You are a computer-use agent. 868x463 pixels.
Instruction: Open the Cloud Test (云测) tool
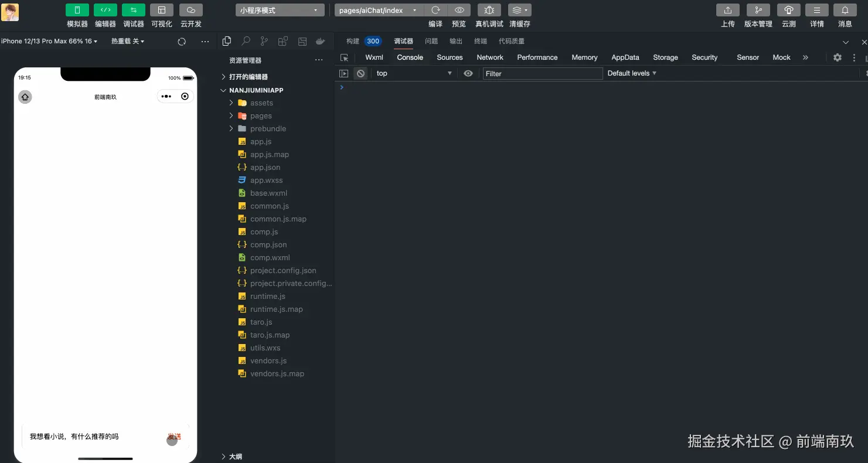[789, 10]
